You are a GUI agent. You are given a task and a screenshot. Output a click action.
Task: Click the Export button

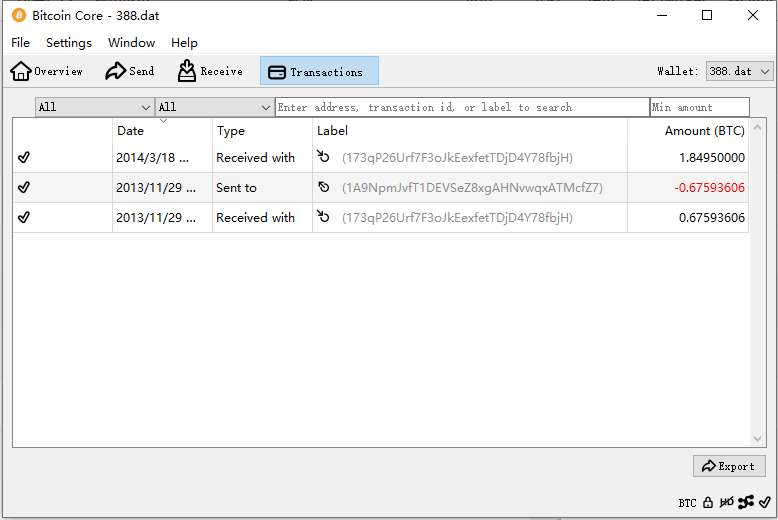729,466
